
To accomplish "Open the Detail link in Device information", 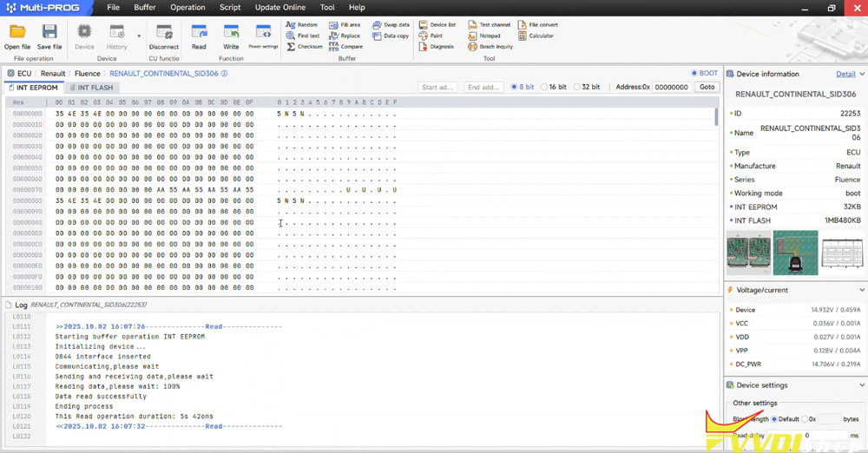I will click(845, 74).
